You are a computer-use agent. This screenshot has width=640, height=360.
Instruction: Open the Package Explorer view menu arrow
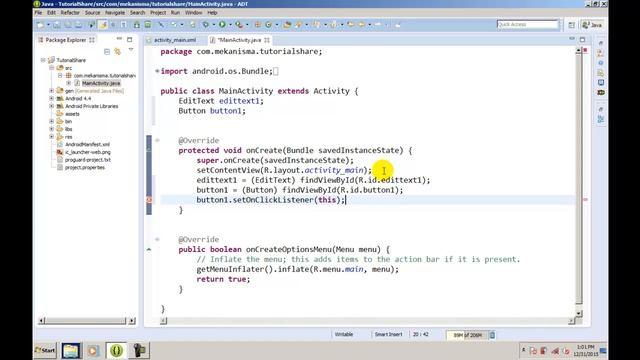(x=131, y=50)
